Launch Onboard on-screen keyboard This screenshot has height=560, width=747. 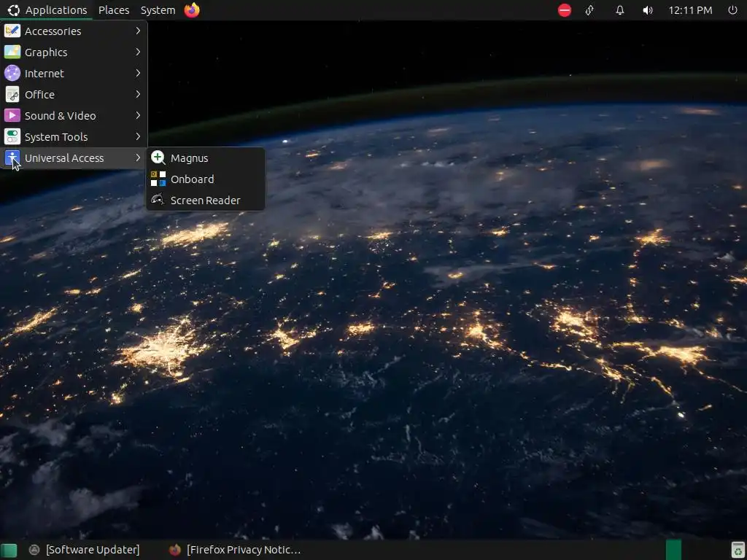tap(205, 179)
